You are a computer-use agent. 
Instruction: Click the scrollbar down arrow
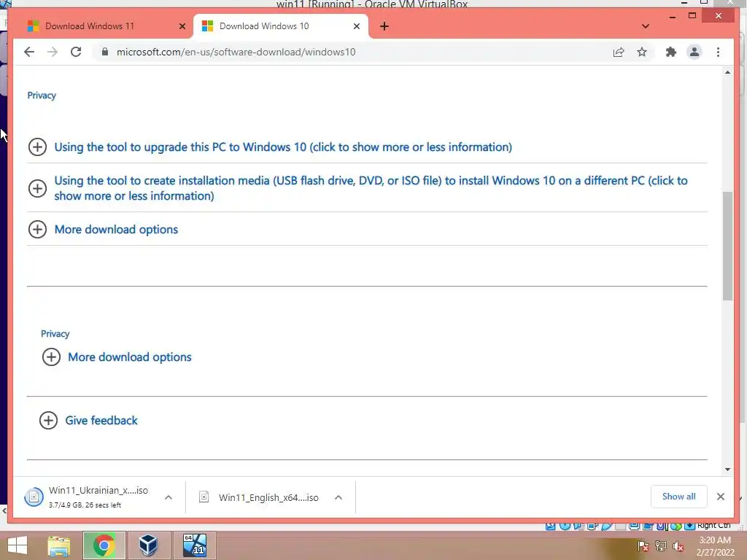pos(727,469)
